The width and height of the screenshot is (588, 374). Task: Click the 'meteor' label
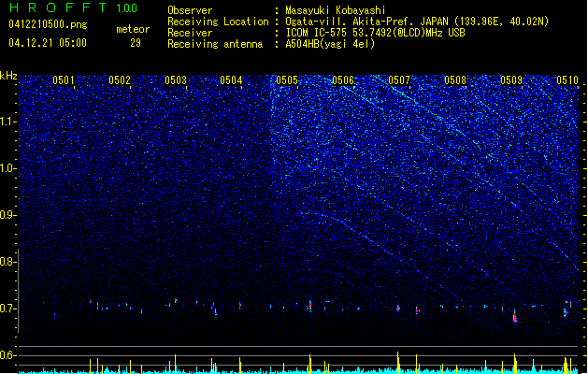[133, 29]
